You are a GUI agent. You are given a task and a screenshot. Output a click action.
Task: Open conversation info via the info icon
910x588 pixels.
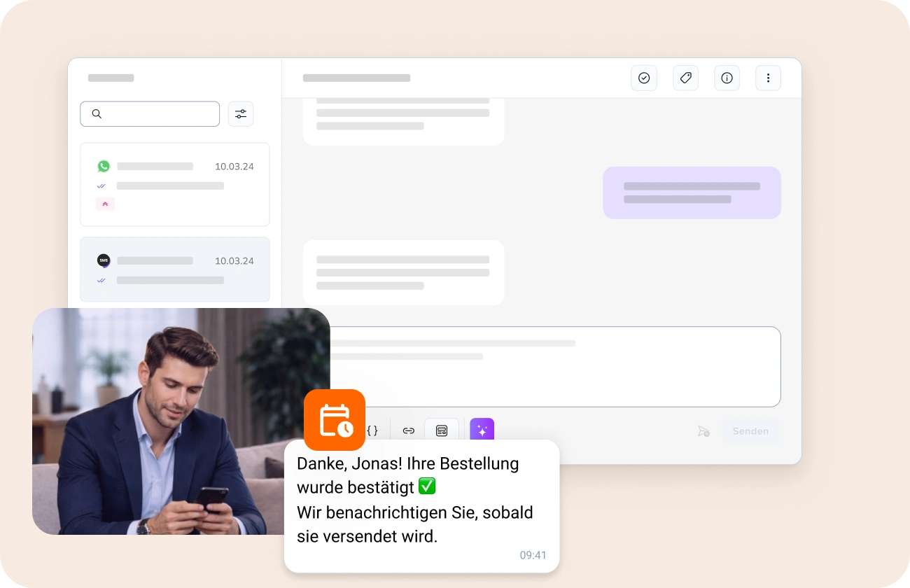[727, 78]
